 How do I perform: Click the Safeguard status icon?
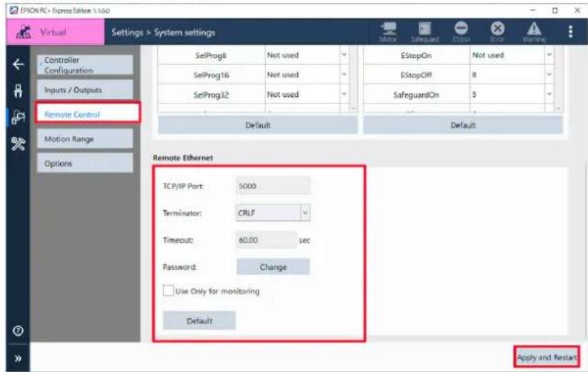(424, 32)
